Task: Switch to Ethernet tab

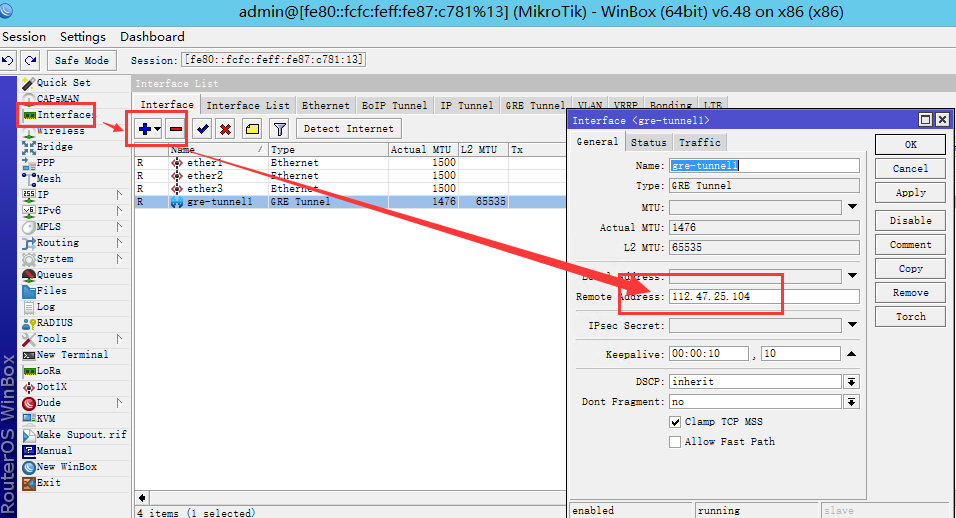Action: coord(326,105)
